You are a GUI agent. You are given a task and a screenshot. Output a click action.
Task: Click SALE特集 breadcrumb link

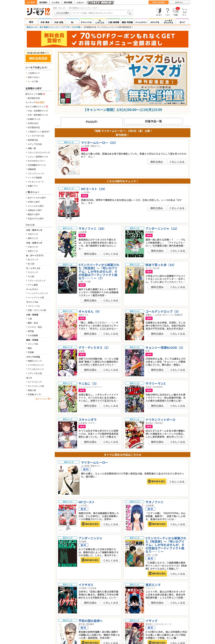point(76,27)
